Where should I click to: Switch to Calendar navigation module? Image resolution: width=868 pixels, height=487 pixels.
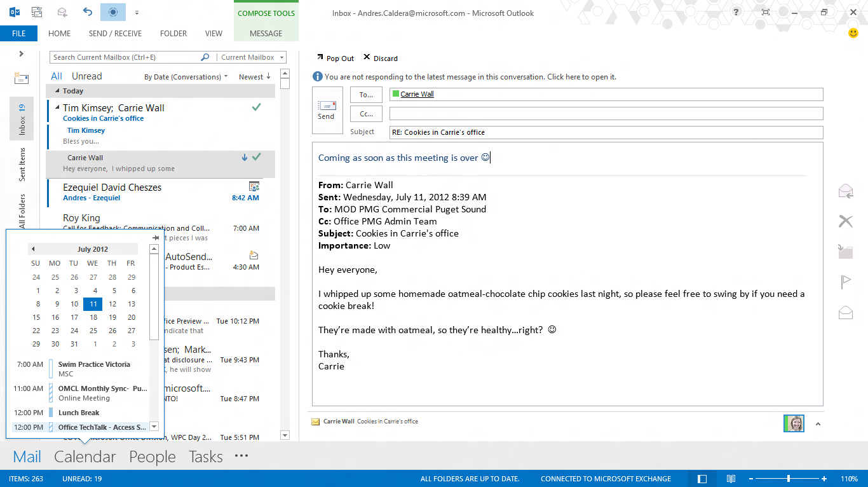[85, 456]
